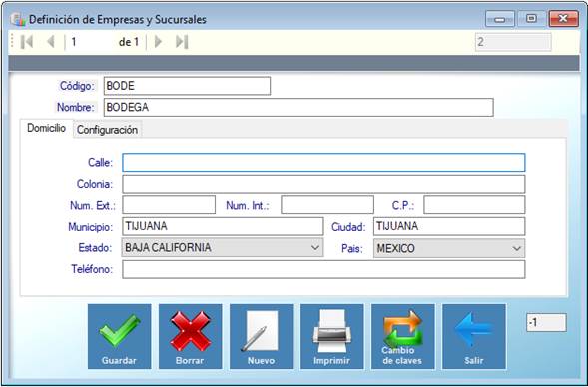Go to next record arrow
The height and width of the screenshot is (387, 588).
tap(158, 42)
